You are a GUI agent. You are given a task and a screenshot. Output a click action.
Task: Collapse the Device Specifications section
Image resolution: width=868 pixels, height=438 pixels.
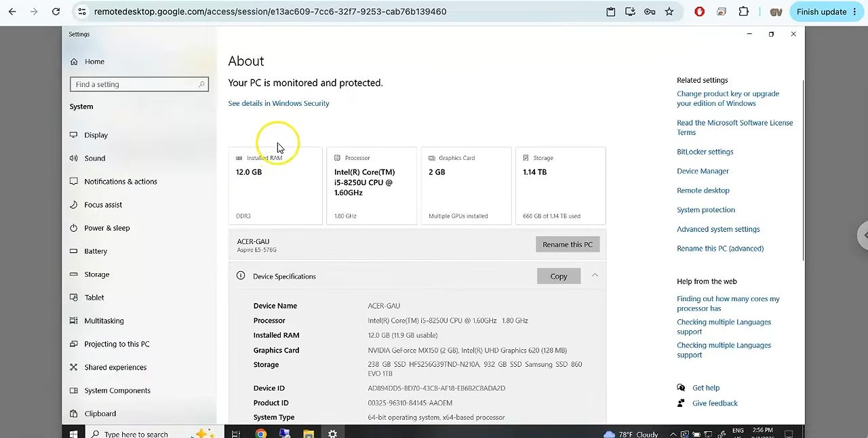595,275
